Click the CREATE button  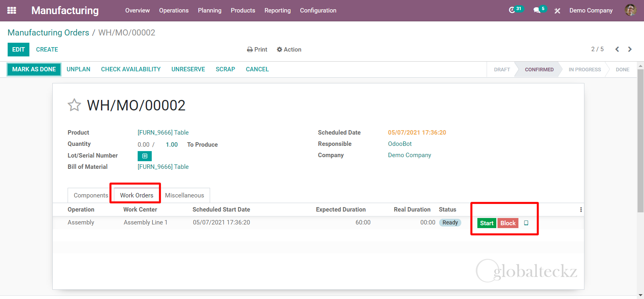47,50
